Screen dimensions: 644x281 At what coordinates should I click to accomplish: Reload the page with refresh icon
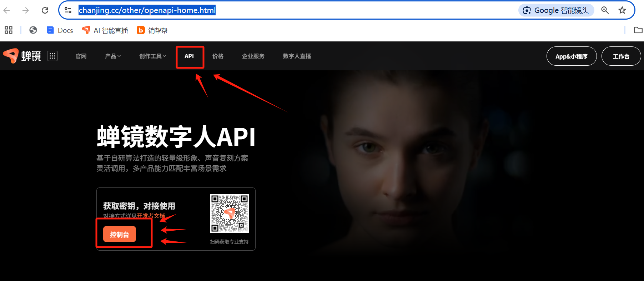coord(45,10)
